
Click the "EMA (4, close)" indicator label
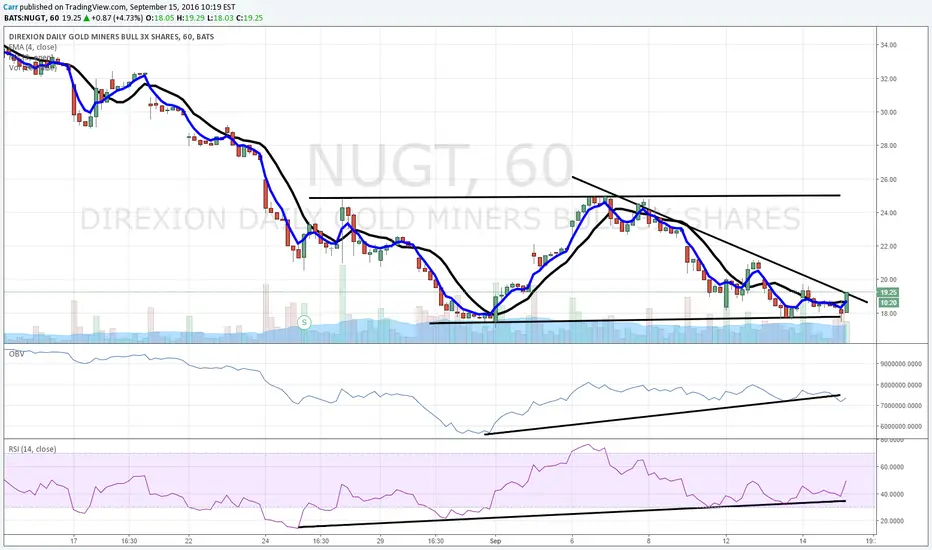33,47
